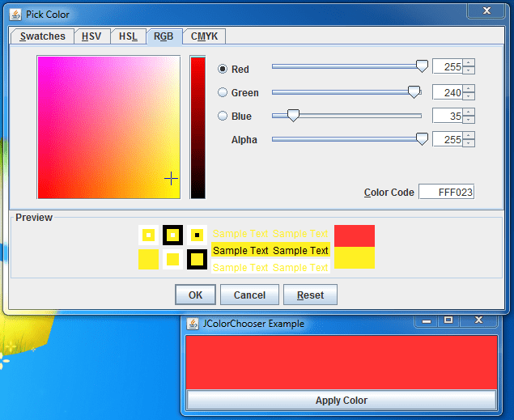Screen dimensions: 514x420
Task: Select the Red radio button
Action: point(223,70)
